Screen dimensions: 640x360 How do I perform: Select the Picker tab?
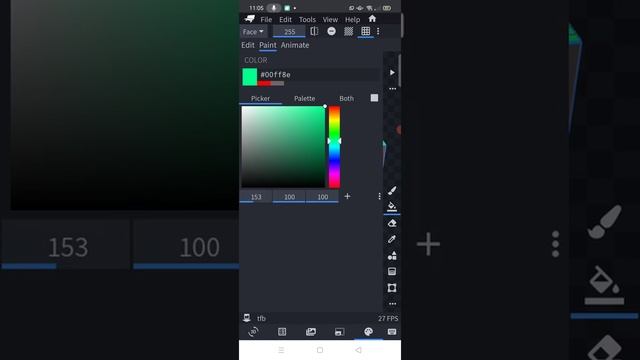tap(260, 98)
